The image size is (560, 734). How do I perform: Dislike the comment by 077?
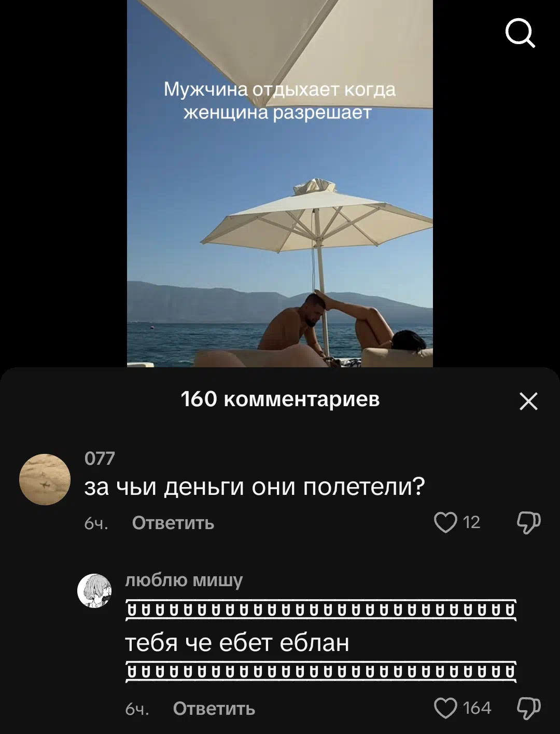pos(528,522)
